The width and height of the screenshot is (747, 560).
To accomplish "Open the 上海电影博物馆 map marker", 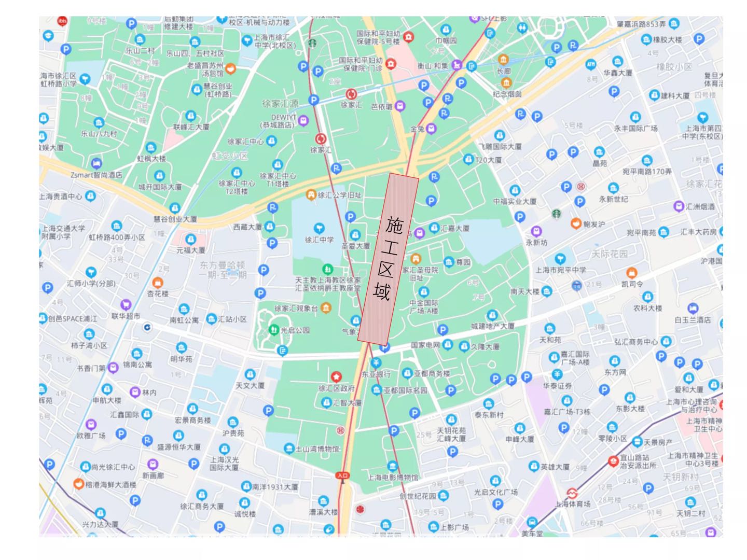I will coord(392,466).
